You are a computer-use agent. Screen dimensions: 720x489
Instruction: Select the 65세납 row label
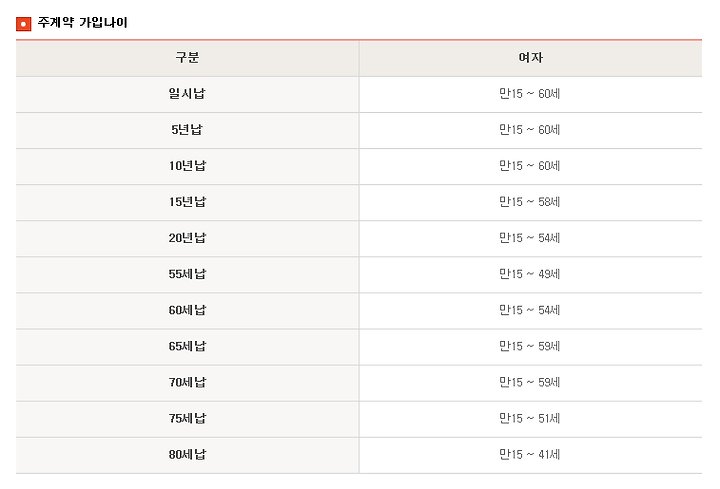click(187, 346)
